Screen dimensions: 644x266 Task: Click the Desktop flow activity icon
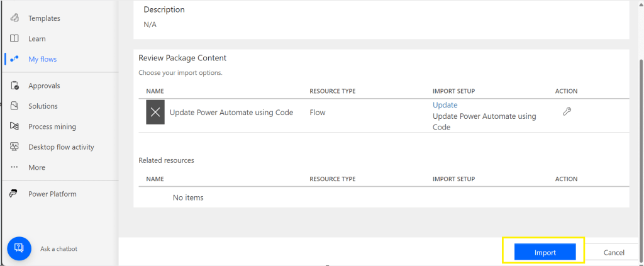(x=14, y=147)
